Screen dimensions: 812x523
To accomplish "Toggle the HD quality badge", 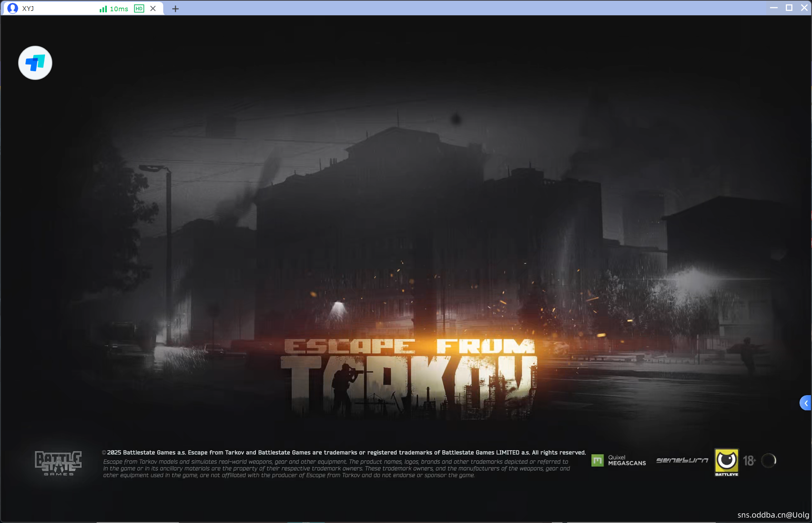I will click(139, 9).
